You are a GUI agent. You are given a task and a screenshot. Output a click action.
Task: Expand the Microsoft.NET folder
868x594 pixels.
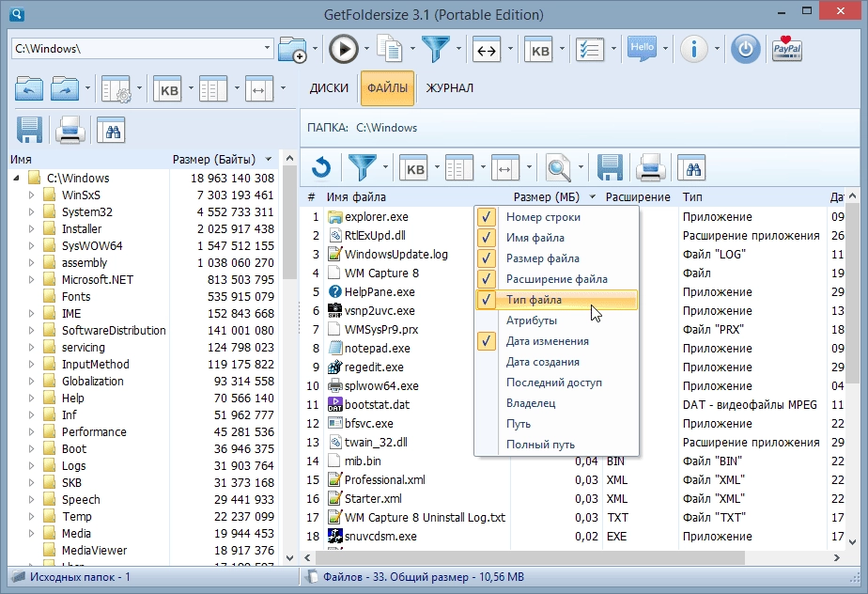(32, 280)
